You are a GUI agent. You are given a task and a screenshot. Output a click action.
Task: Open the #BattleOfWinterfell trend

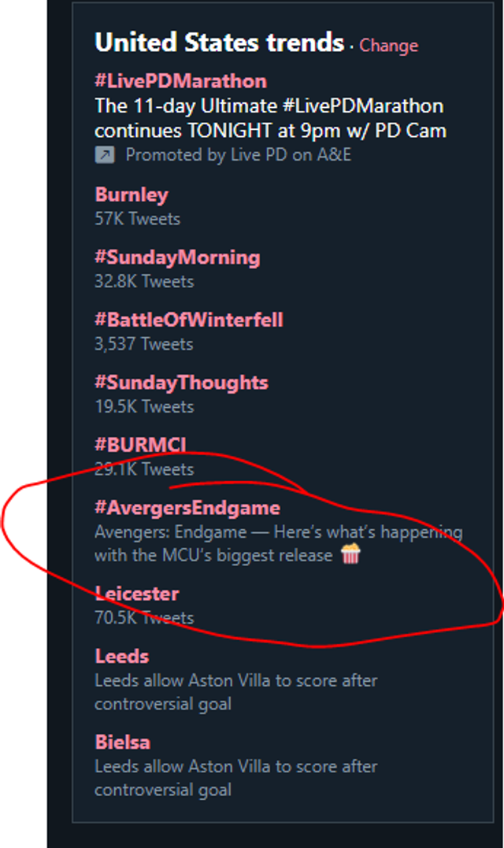pyautogui.click(x=189, y=320)
